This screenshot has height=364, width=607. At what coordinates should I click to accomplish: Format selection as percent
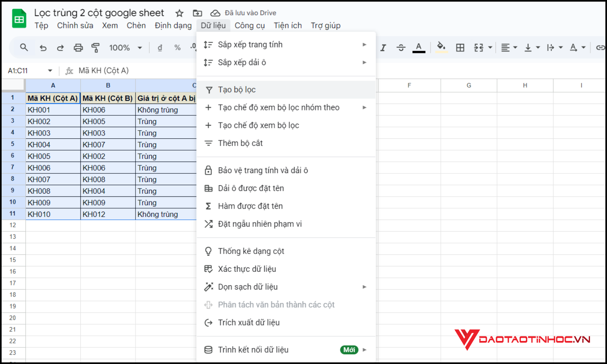(x=177, y=47)
